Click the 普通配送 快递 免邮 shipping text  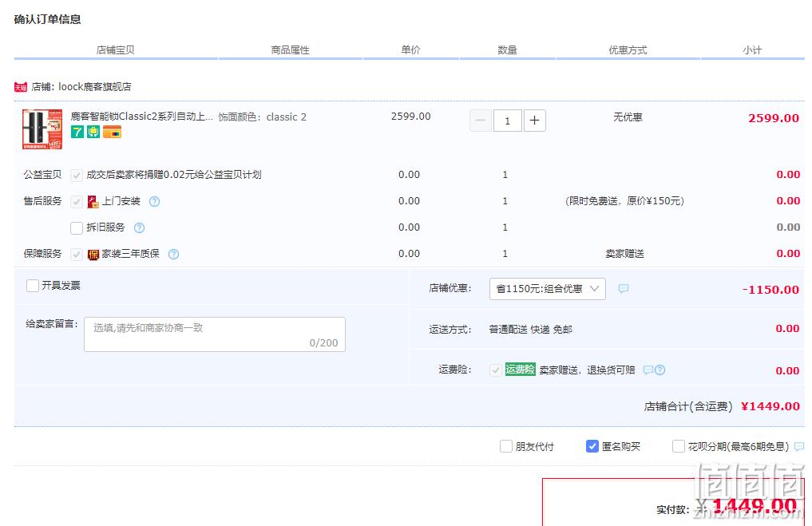tap(531, 330)
